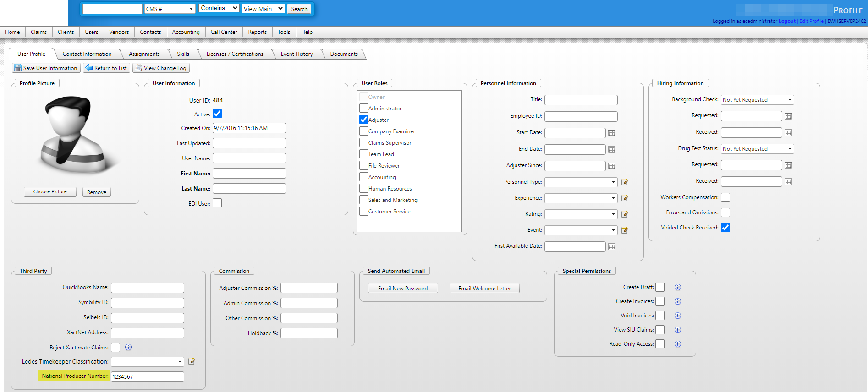Show info about Create Invoices permission
868x392 pixels.
point(678,301)
